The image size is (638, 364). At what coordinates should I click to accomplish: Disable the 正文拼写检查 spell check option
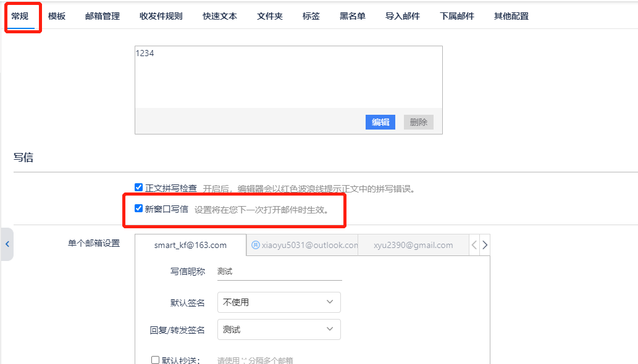pyautogui.click(x=138, y=186)
